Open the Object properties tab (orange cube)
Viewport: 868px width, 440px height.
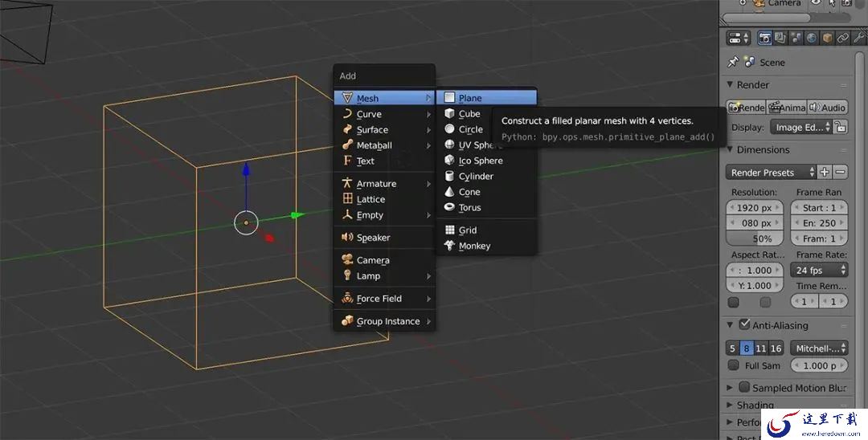point(827,39)
